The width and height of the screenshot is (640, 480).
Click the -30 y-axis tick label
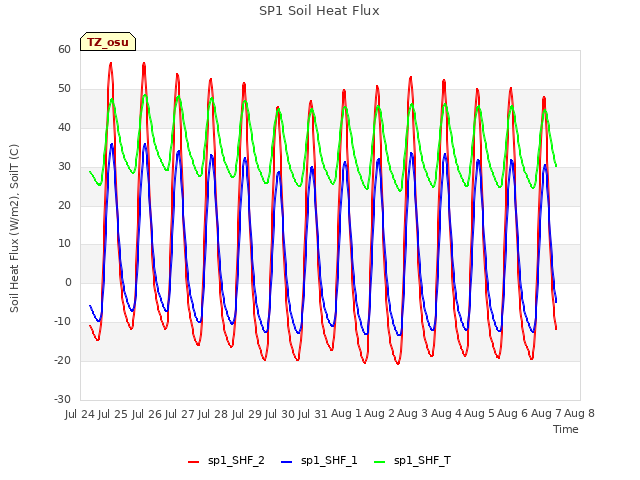[62, 399]
